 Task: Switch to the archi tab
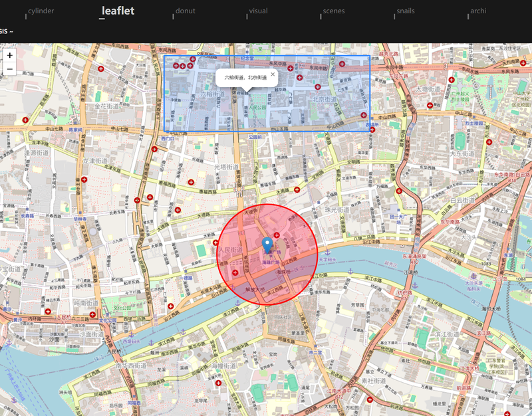click(478, 11)
